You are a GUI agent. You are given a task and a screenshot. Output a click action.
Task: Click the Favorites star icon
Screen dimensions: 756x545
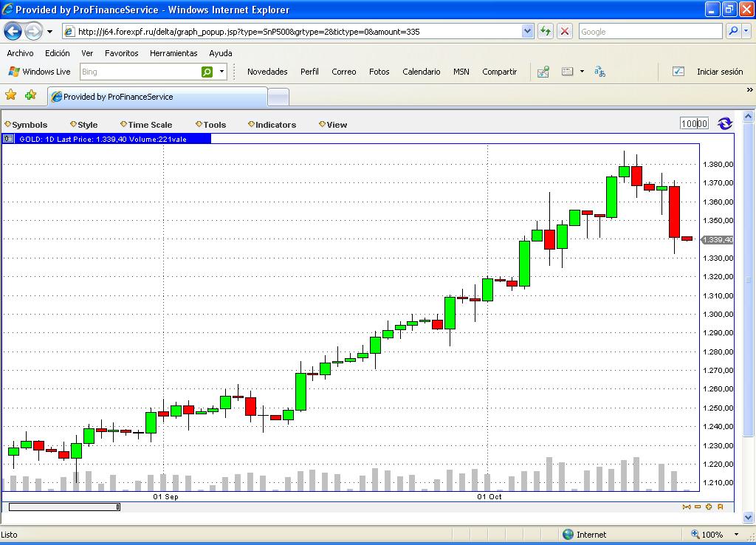click(11, 95)
